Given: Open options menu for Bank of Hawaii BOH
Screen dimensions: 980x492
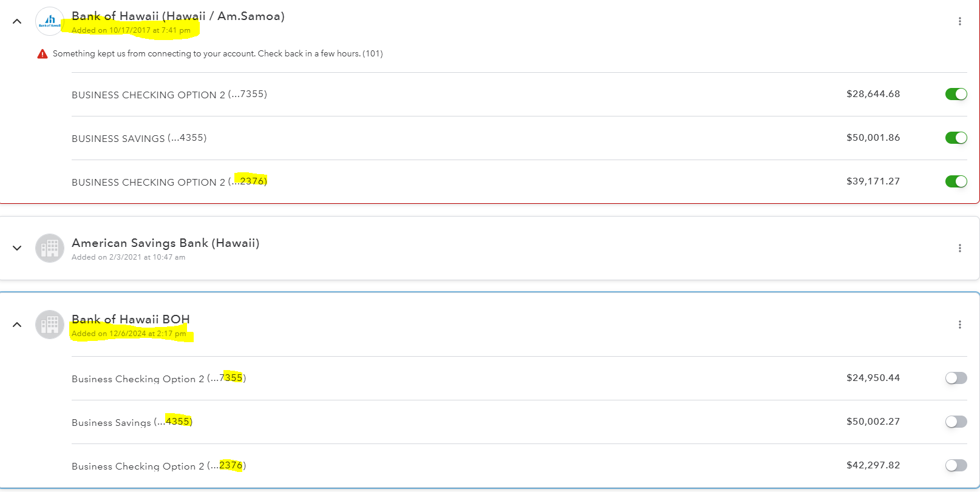Looking at the screenshot, I should coord(960,324).
